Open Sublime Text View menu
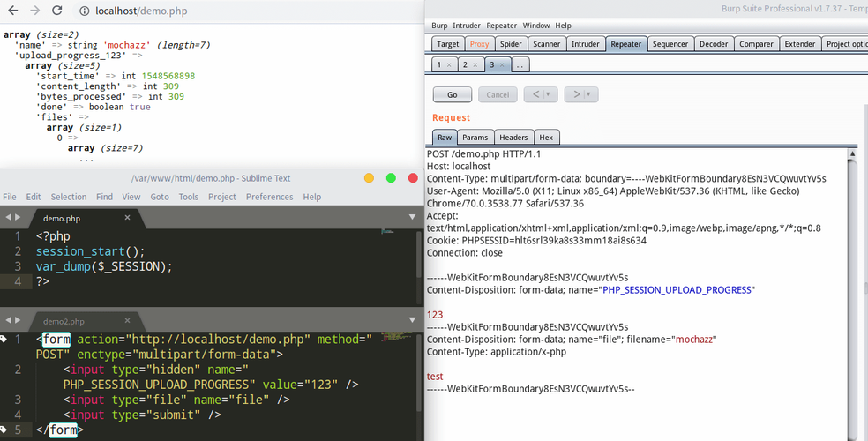The width and height of the screenshot is (868, 441). (x=131, y=197)
